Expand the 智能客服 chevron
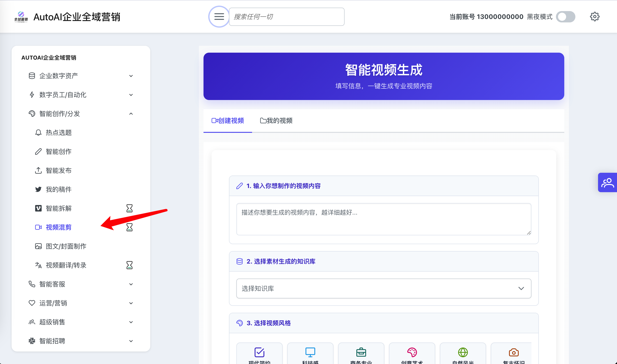The height and width of the screenshot is (364, 617). (131, 284)
